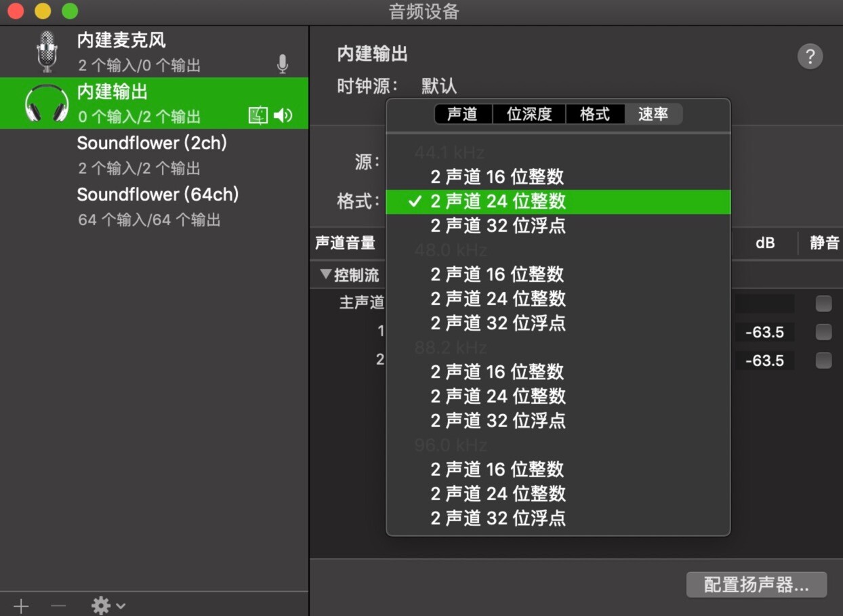Select 2 声道 32 位浮点 under 44.1 kHz
The image size is (843, 616).
(x=498, y=226)
